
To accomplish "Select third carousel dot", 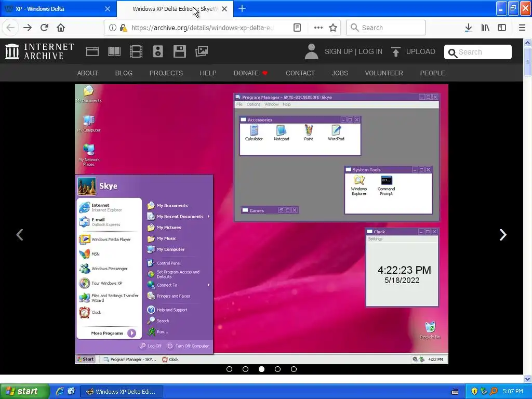I will [x=262, y=369].
